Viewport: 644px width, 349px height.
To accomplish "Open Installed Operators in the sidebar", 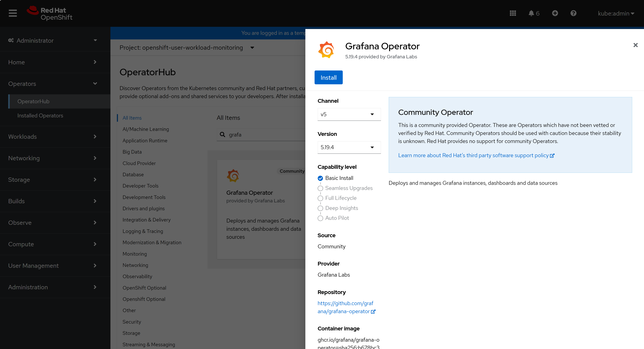I will coord(40,116).
